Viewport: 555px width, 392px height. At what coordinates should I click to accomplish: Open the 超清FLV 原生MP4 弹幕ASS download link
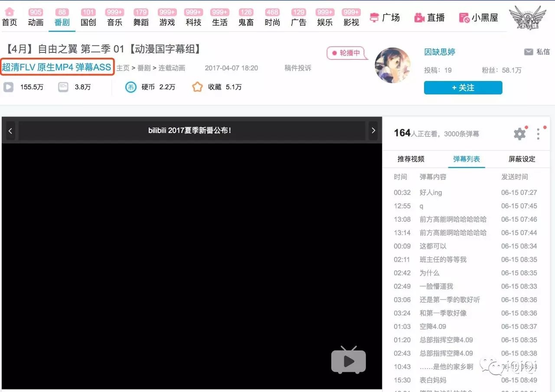(x=57, y=67)
